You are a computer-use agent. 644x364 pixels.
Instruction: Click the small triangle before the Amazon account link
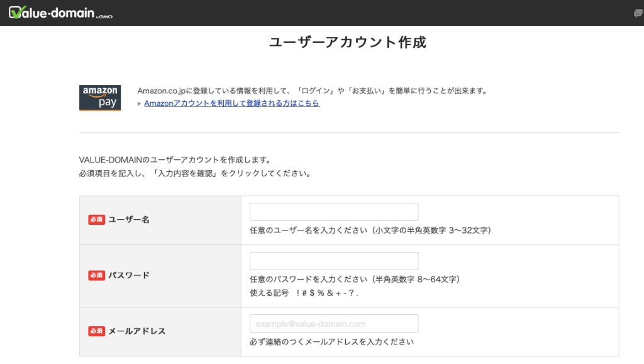click(x=140, y=104)
